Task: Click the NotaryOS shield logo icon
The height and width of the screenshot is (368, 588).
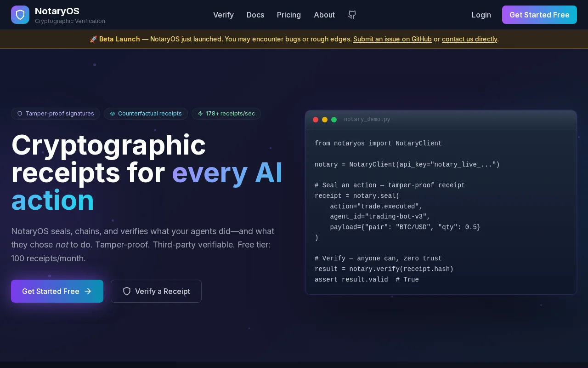Action: point(20,15)
